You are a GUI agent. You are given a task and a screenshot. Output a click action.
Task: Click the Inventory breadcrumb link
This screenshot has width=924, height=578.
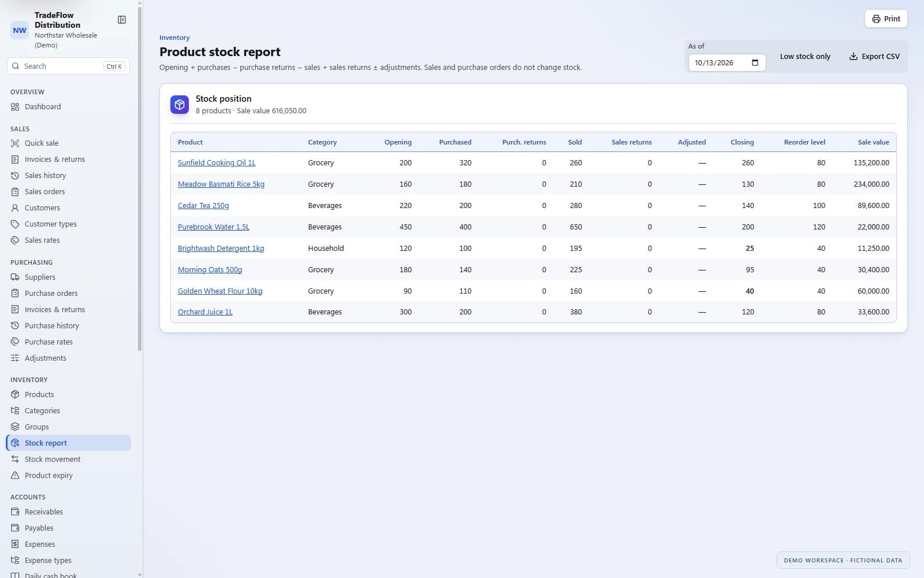(174, 38)
